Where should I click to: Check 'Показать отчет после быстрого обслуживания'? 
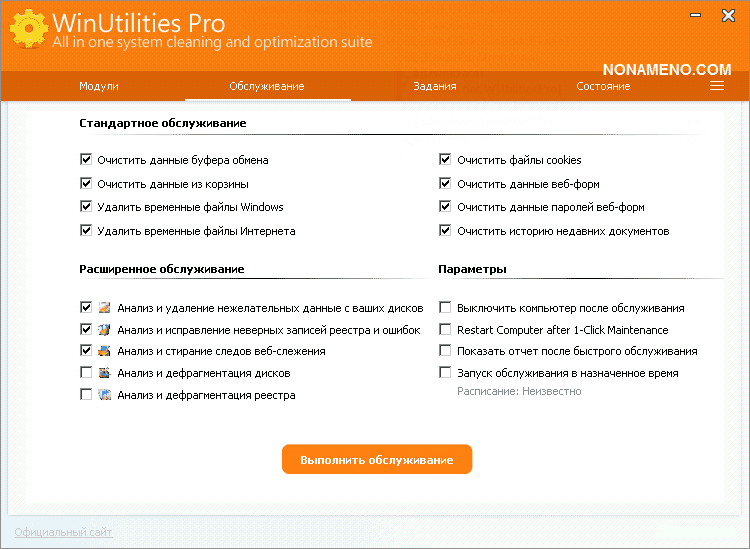tap(446, 351)
